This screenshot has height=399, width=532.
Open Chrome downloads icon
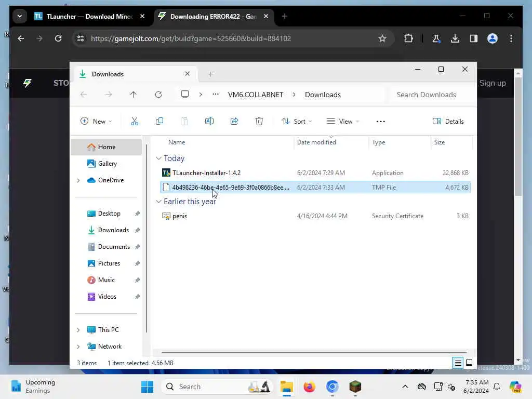[x=455, y=38]
